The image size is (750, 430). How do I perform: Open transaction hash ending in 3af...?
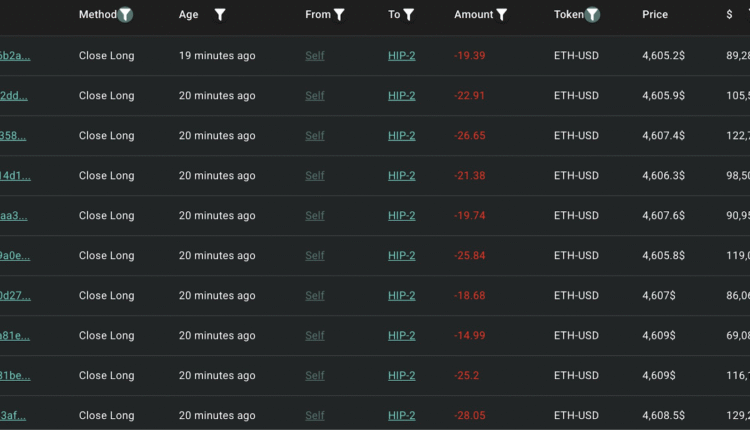click(x=14, y=416)
